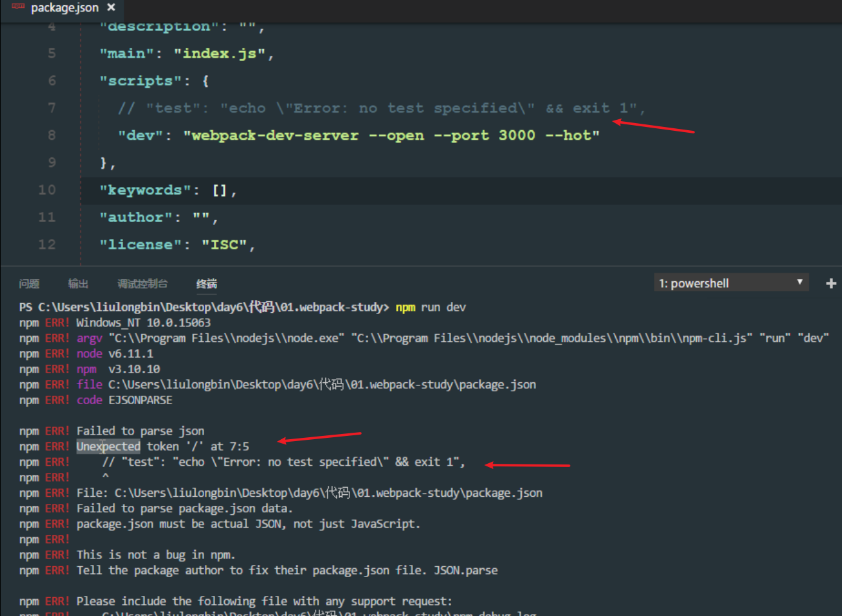
Task: Click the "main" key in the editor
Action: [x=127, y=54]
